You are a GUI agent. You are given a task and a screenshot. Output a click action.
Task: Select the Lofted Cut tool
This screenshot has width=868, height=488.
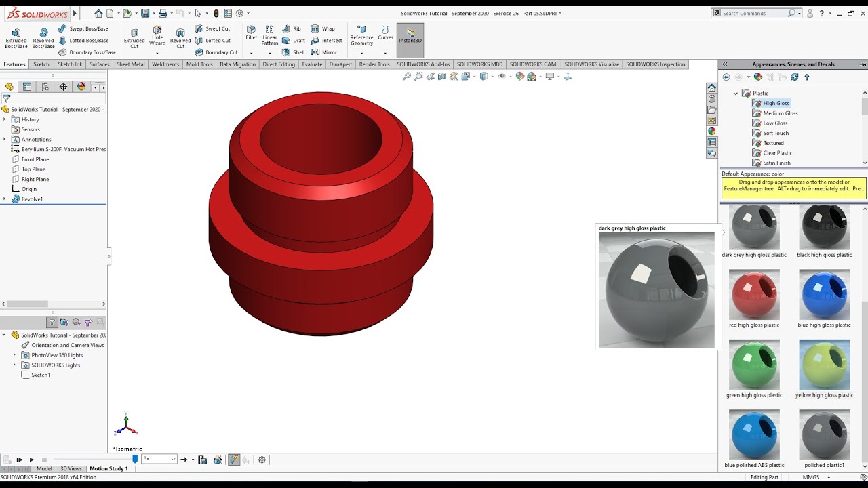[x=212, y=40]
